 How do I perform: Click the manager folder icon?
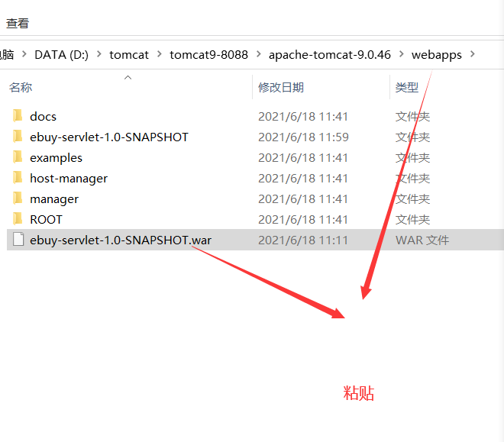coord(18,198)
